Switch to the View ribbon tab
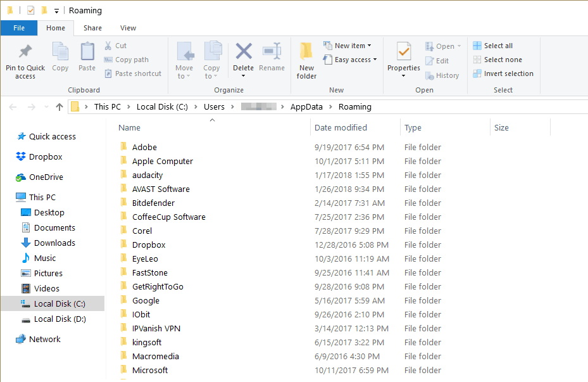The width and height of the screenshot is (588, 382). tap(128, 28)
